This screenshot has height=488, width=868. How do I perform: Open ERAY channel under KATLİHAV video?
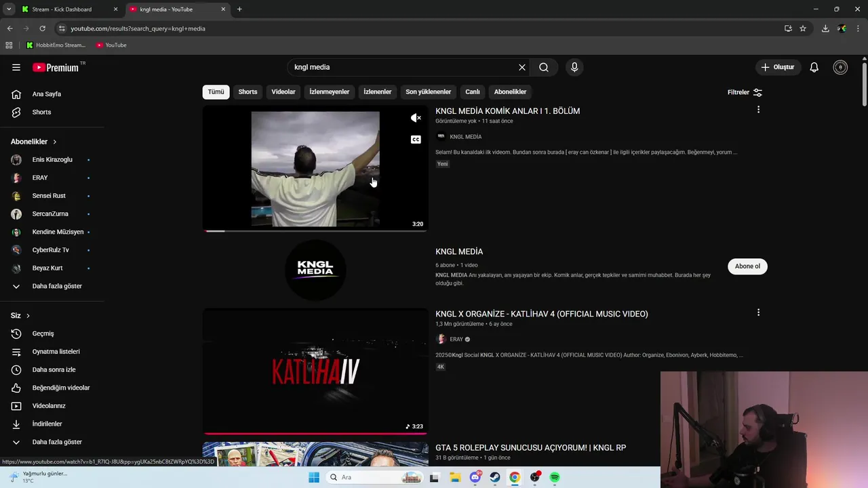[456, 340]
